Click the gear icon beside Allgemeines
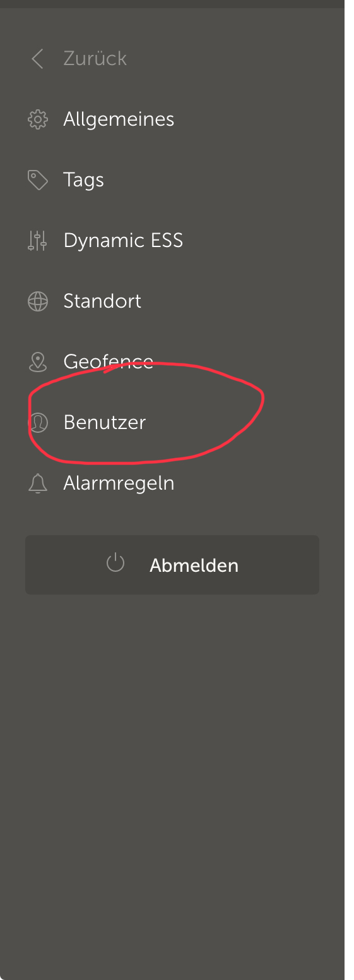The image size is (354, 980). coord(38,119)
